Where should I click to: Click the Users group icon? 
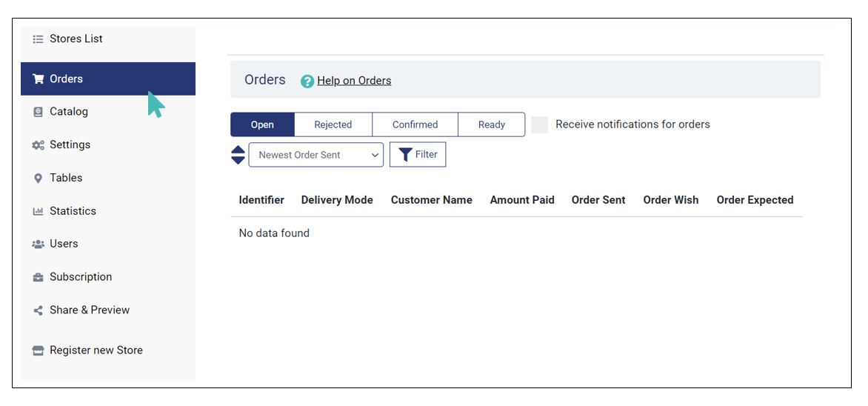point(38,244)
